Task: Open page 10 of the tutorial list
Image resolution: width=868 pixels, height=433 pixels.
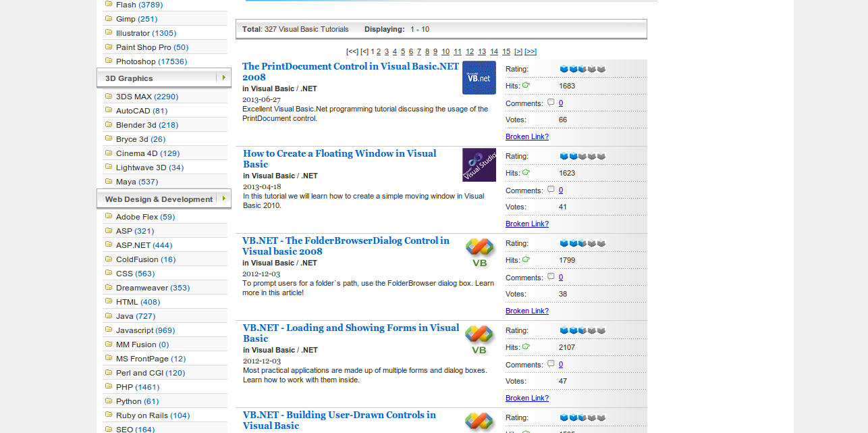Action: click(x=445, y=51)
